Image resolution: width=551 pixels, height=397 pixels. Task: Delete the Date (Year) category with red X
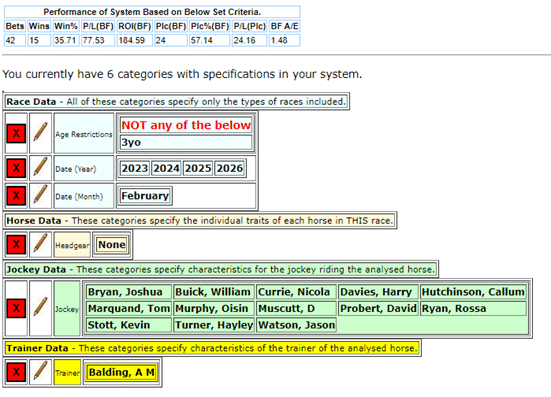point(16,168)
